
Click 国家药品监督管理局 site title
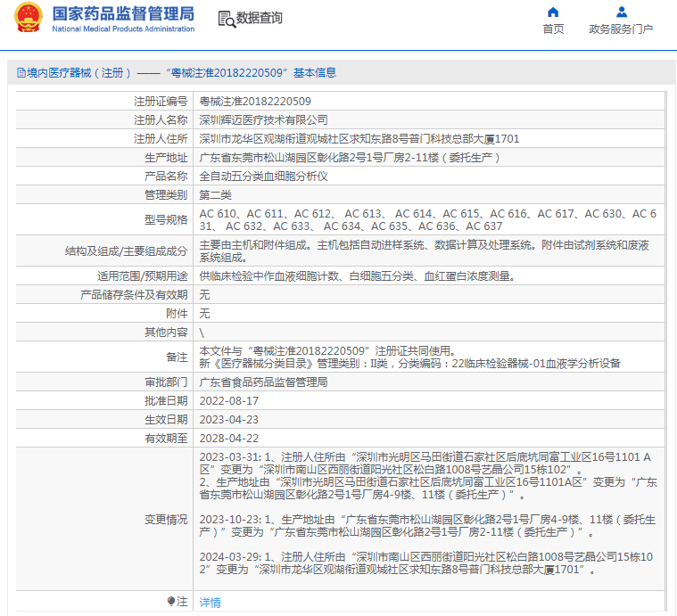tap(123, 13)
